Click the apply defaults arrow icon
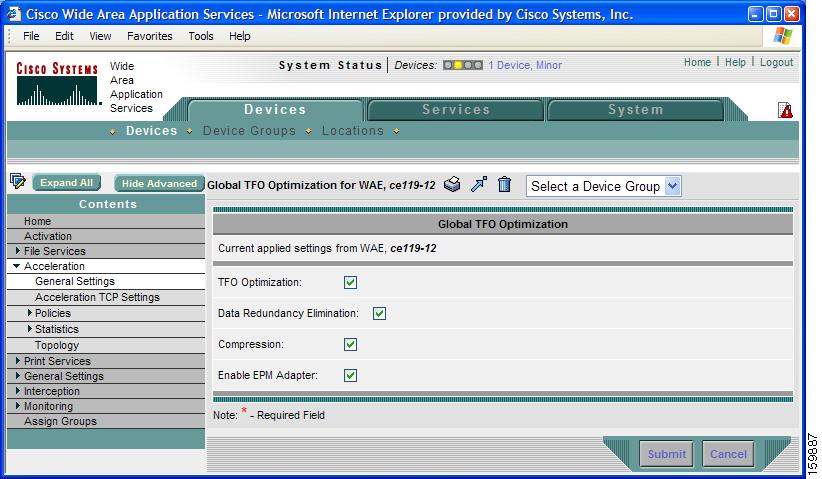Viewport: 822px width, 479px height. tap(479, 184)
